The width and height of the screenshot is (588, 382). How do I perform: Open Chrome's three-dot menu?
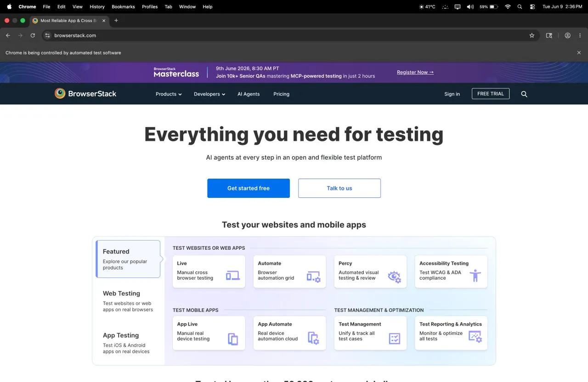click(580, 35)
